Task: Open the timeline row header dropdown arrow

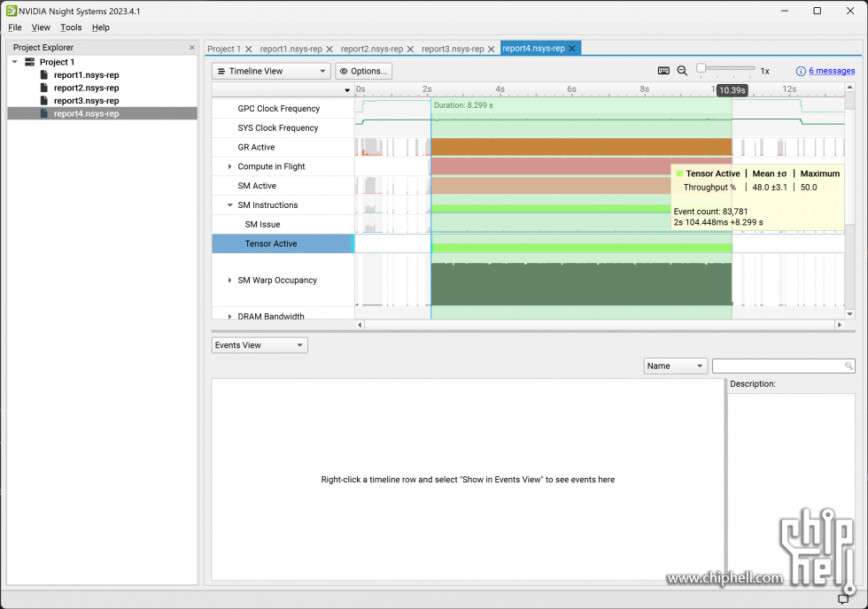Action: (x=347, y=89)
